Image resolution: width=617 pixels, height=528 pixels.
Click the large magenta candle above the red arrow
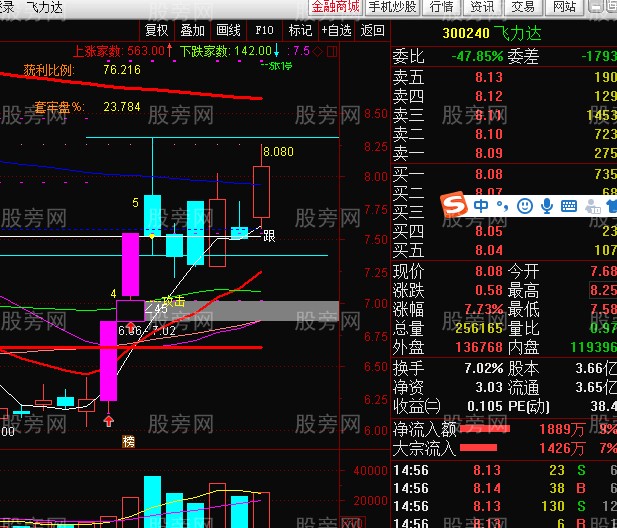point(109,361)
